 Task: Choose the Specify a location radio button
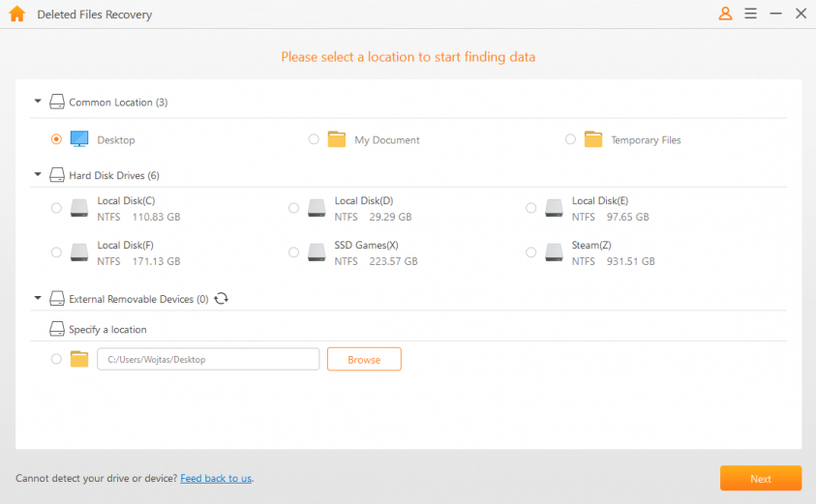(56, 359)
